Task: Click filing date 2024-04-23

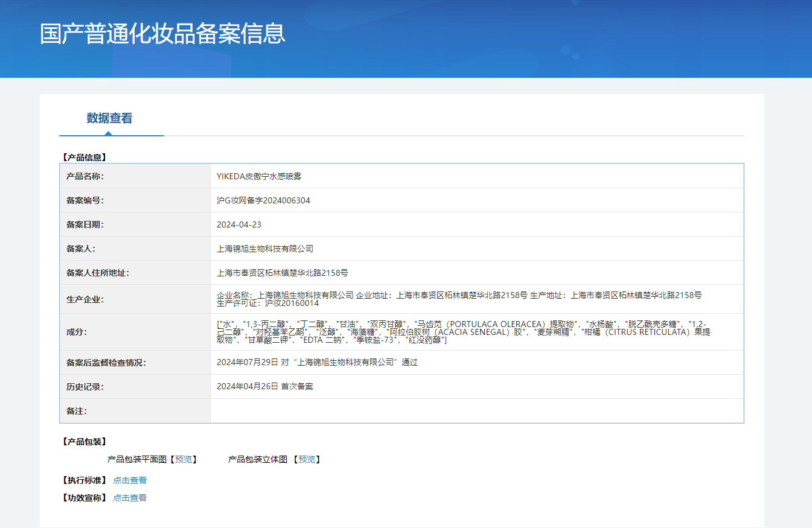Action: (x=239, y=224)
